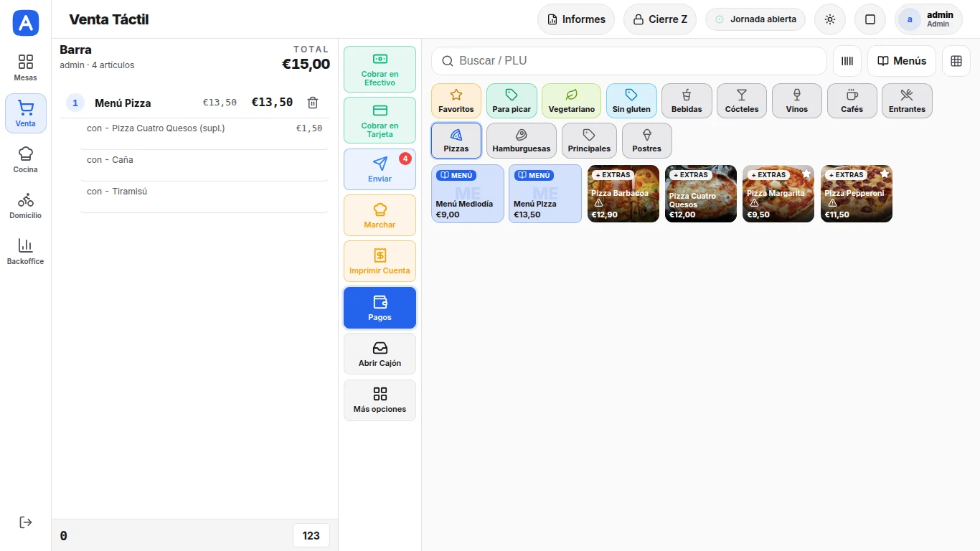Image resolution: width=980 pixels, height=551 pixels.
Task: Click Cobrar en Efectivo button
Action: [380, 69]
